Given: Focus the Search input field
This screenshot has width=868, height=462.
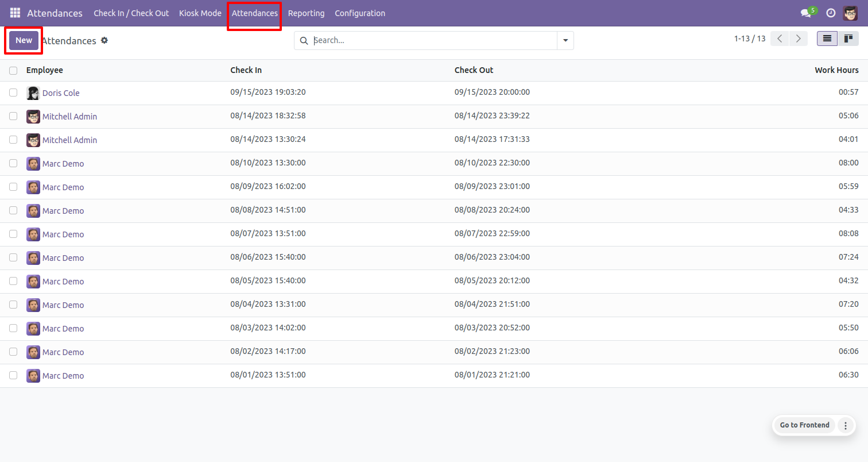Looking at the screenshot, I should click(x=433, y=41).
